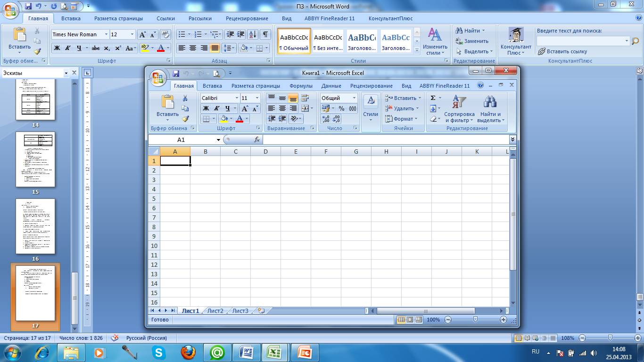Screen dimensions: 644x362
Task: Open the Эскизы pane dropdown in Word
Action: pyautogui.click(x=65, y=73)
